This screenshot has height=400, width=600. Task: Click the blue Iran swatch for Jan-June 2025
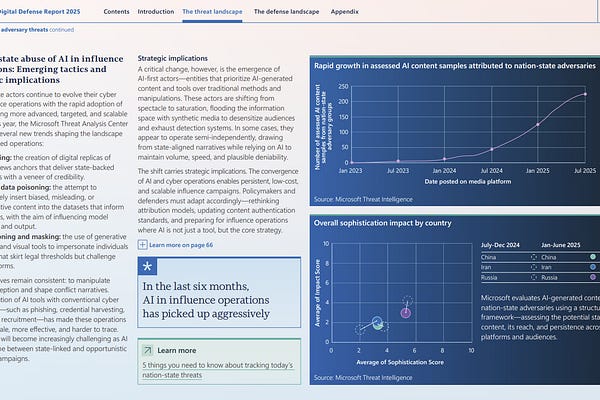(593, 267)
